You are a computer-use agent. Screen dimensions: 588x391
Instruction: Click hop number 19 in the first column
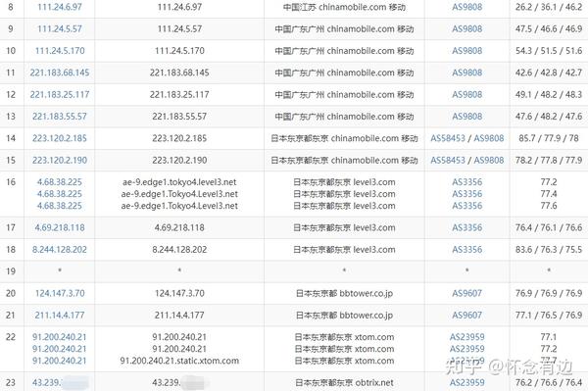pyautogui.click(x=11, y=271)
